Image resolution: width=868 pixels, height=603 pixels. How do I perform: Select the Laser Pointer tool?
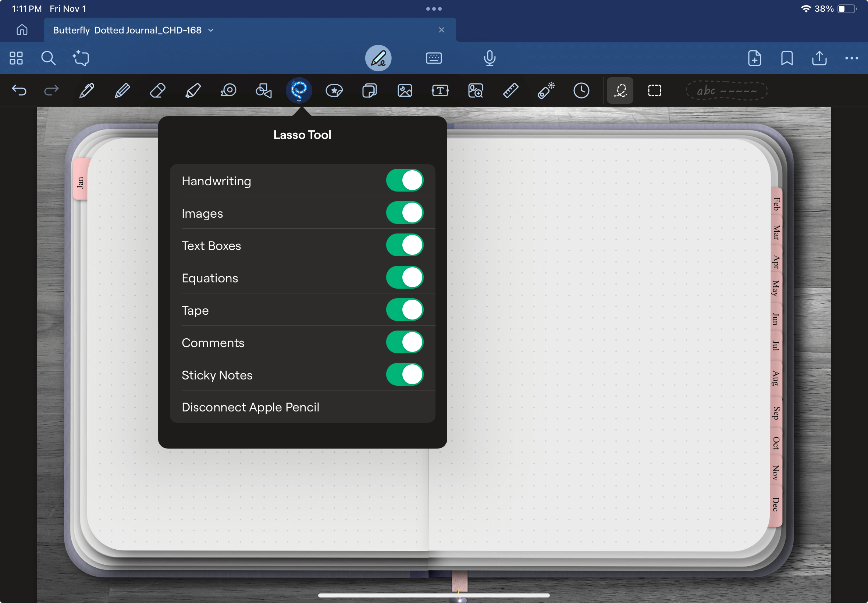point(546,91)
